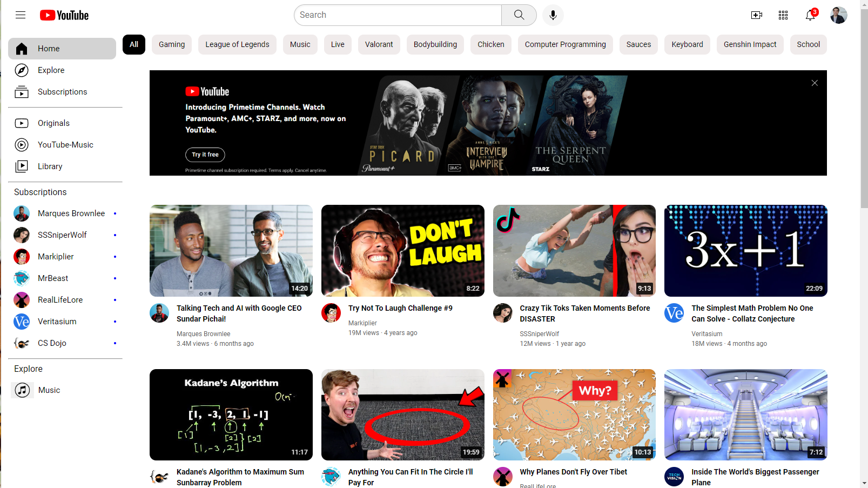The width and height of the screenshot is (868, 488).
Task: Select the Sauces filter chip
Action: [638, 44]
